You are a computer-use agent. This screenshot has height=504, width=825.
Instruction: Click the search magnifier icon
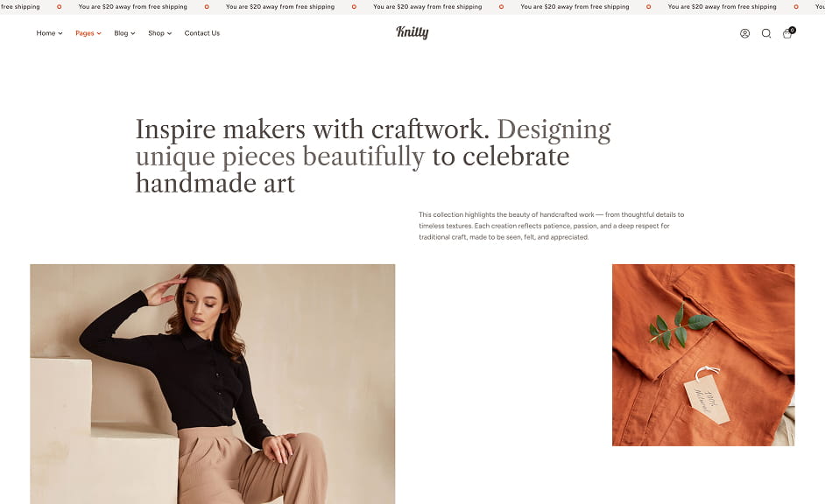point(766,33)
